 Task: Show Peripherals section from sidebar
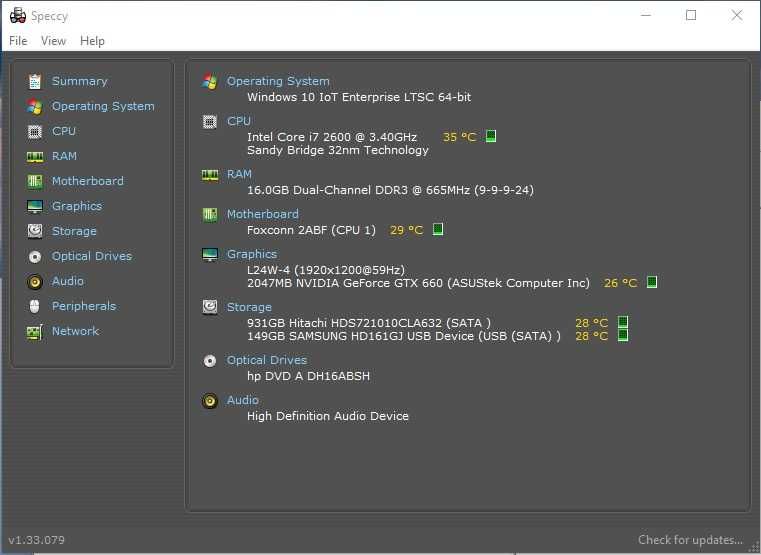83,306
